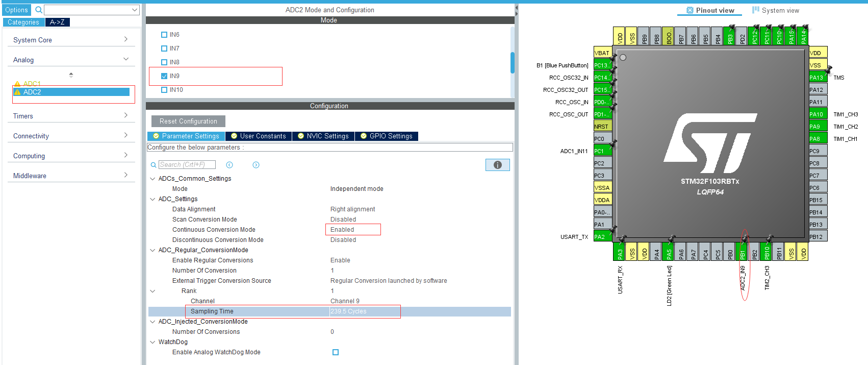
Task: Click the Sampling Time 239.5 Cycles value
Action: [348, 311]
